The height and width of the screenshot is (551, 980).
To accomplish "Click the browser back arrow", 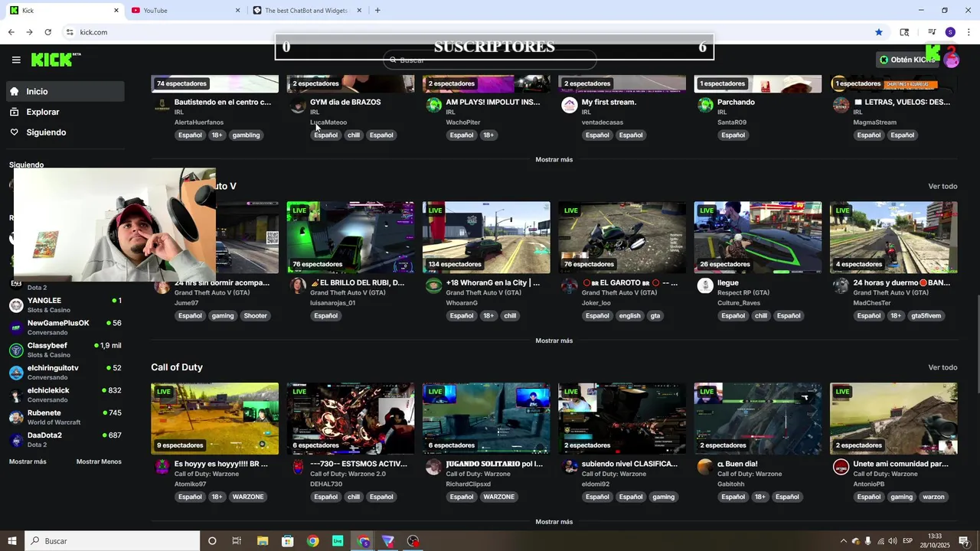I will (x=11, y=32).
